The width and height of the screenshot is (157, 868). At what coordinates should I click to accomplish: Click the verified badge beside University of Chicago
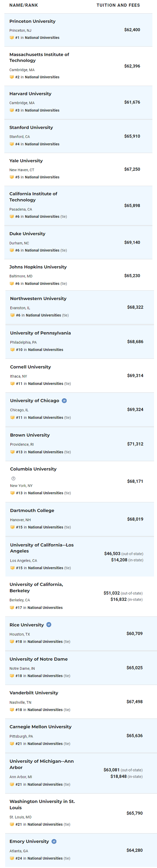click(x=64, y=401)
